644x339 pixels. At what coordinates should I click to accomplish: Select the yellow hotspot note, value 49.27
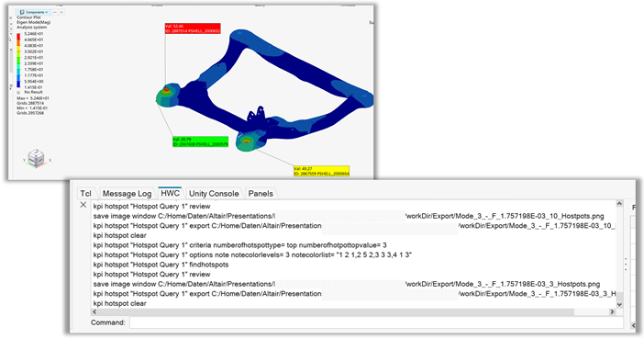click(x=321, y=171)
